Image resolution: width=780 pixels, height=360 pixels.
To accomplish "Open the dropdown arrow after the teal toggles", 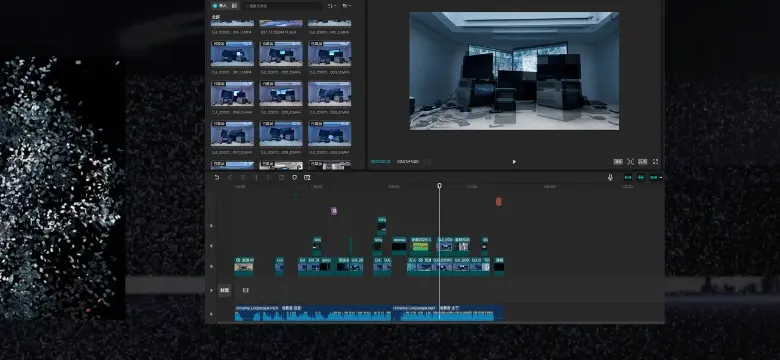I will (661, 178).
